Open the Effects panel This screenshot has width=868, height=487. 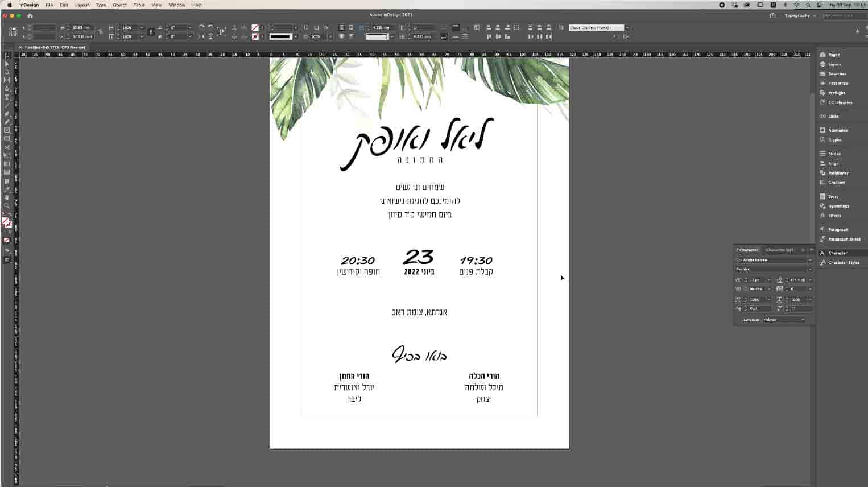(x=834, y=216)
